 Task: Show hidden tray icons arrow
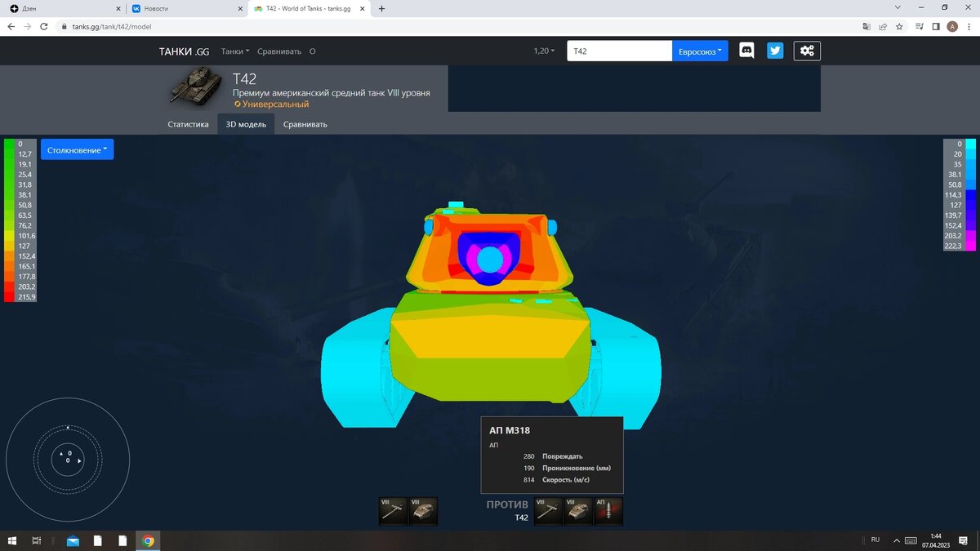click(x=897, y=540)
